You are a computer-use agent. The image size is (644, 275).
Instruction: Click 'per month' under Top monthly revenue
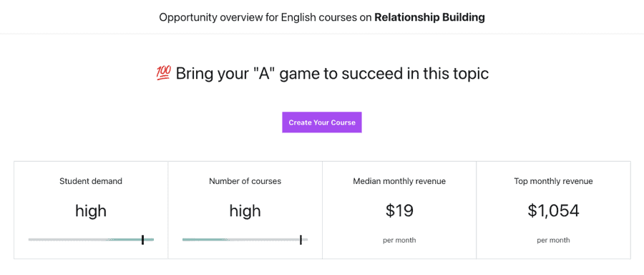553,241
